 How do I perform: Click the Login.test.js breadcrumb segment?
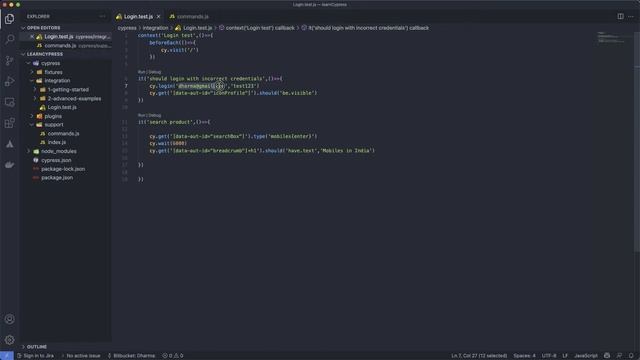pos(197,28)
